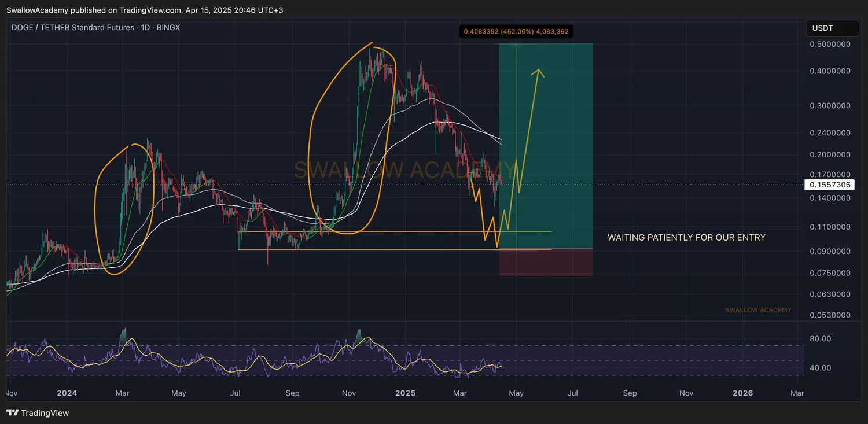Select the current price label 0.1557306
The width and height of the screenshot is (868, 424).
pos(830,185)
